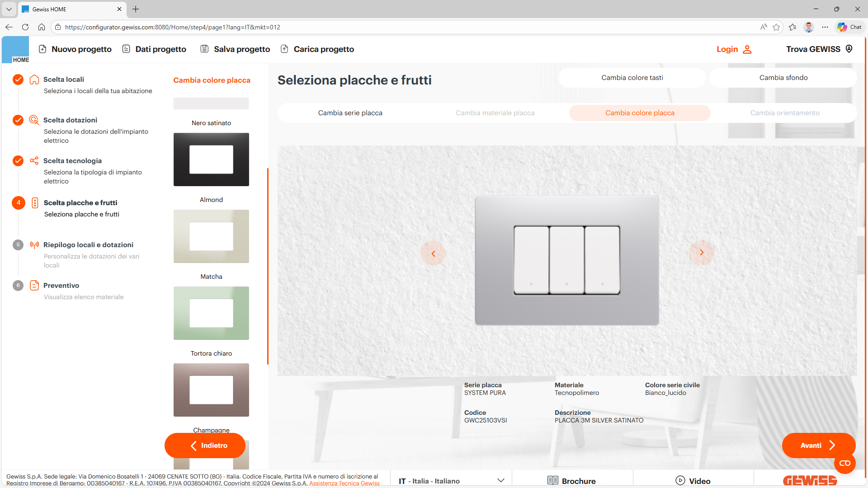The width and height of the screenshot is (868, 488).
Task: Switch on the Cambia sfondo option
Action: 783,77
